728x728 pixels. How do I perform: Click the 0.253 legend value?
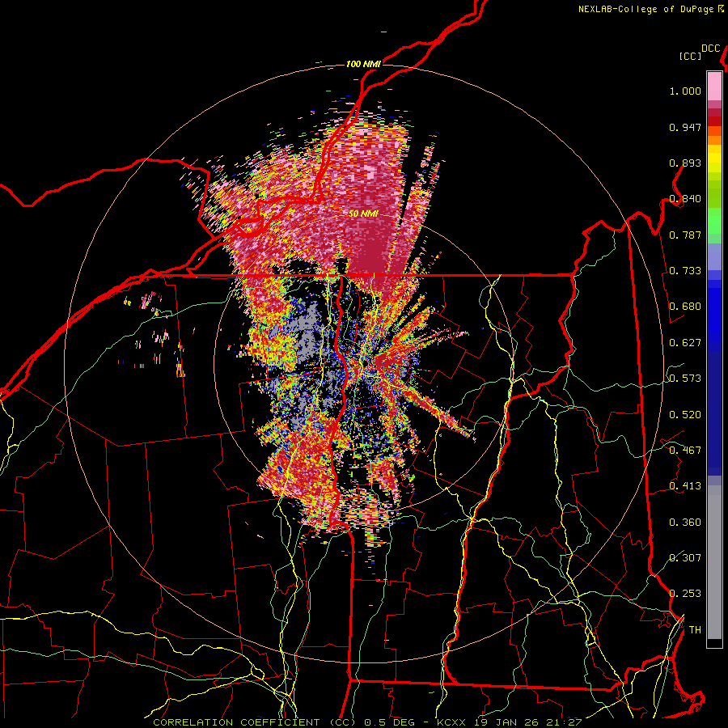coord(685,594)
